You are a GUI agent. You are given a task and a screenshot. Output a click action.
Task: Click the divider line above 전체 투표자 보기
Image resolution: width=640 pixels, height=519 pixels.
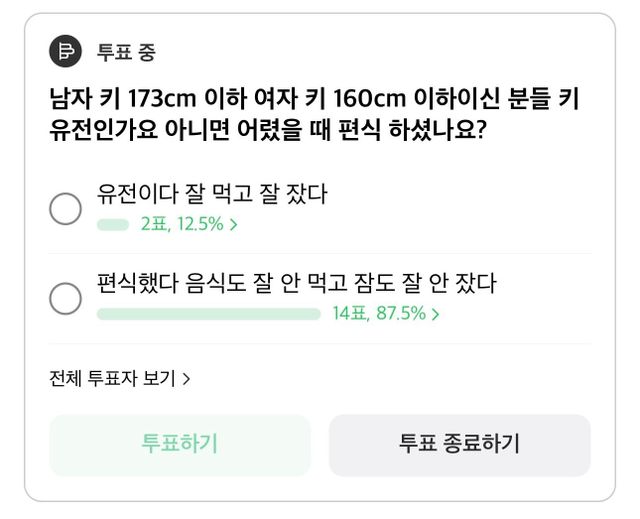pos(320,344)
